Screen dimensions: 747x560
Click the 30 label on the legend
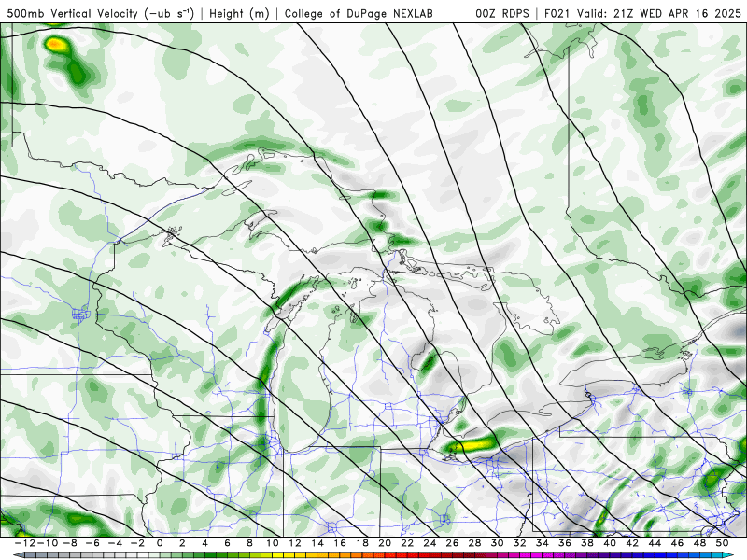(x=498, y=543)
